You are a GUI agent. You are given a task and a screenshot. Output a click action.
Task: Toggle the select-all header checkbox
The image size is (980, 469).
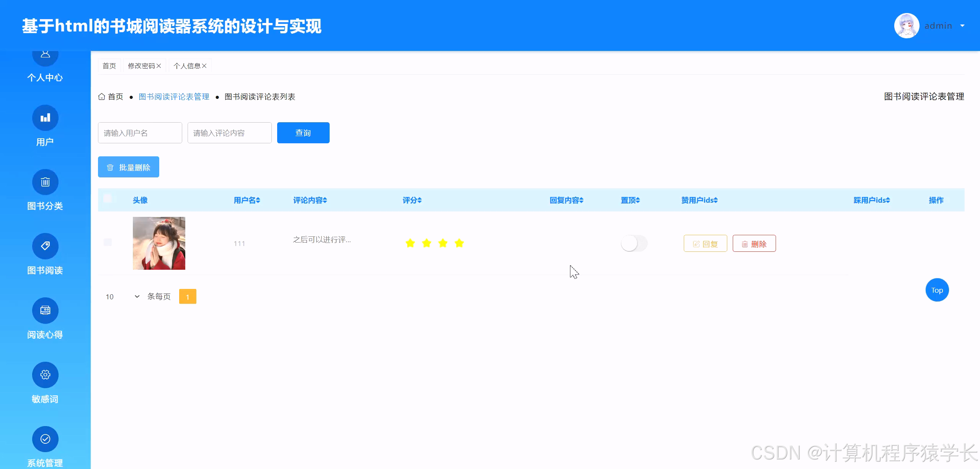[x=108, y=198]
